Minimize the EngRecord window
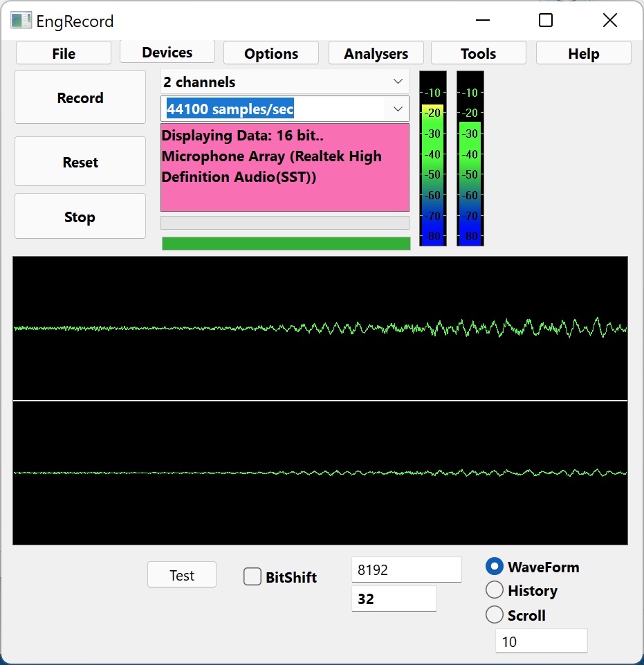This screenshot has height=665, width=644. (x=482, y=20)
